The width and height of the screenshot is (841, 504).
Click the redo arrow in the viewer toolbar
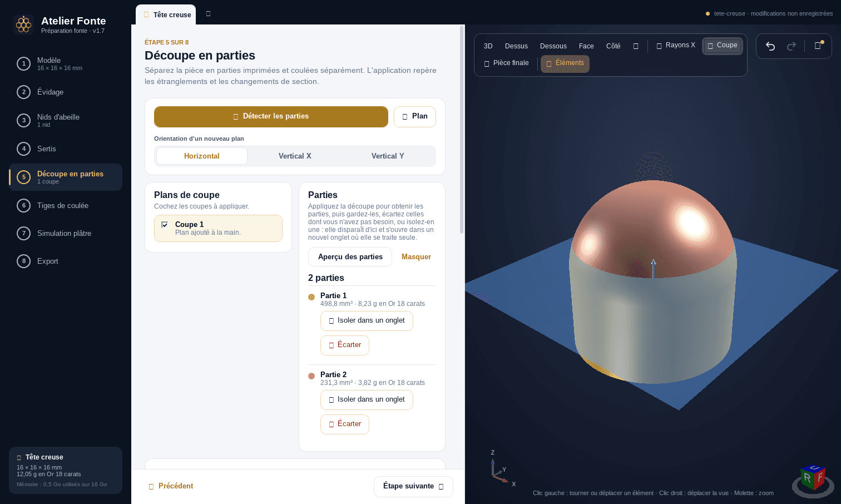(x=791, y=46)
